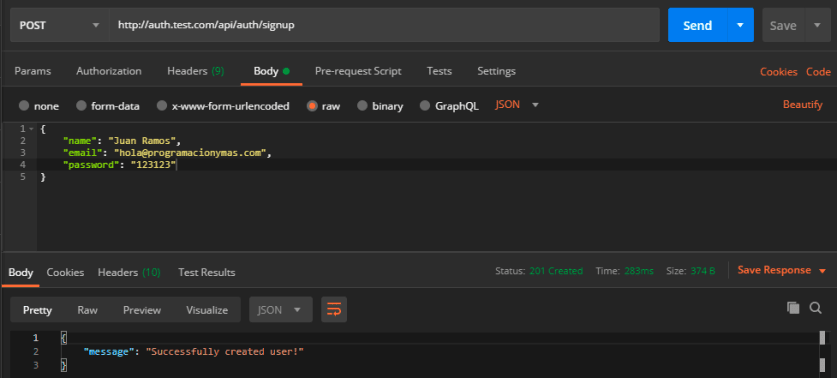Click the response body vertical scrollbar
This screenshot has height=378, width=837.
click(x=822, y=352)
